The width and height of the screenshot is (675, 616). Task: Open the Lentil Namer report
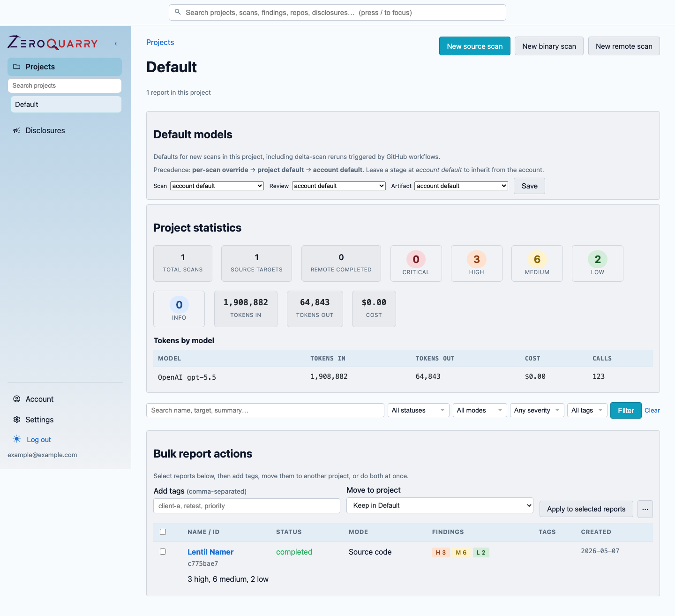click(x=210, y=552)
